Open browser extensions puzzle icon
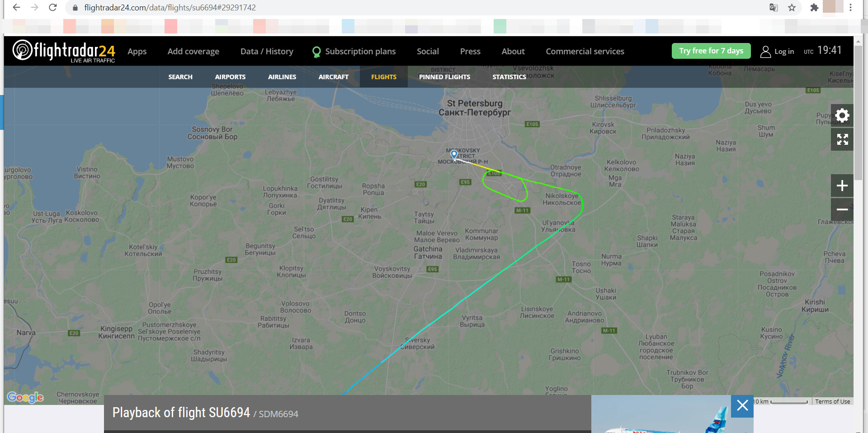 pos(814,8)
